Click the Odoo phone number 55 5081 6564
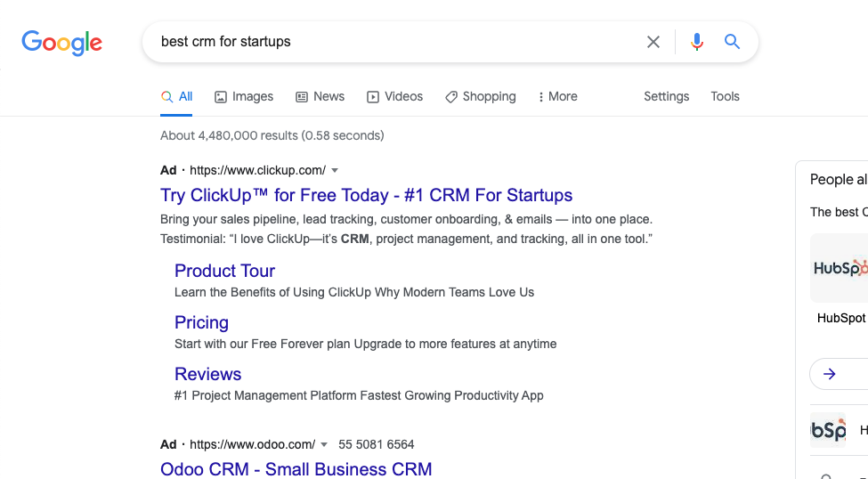 tap(377, 444)
